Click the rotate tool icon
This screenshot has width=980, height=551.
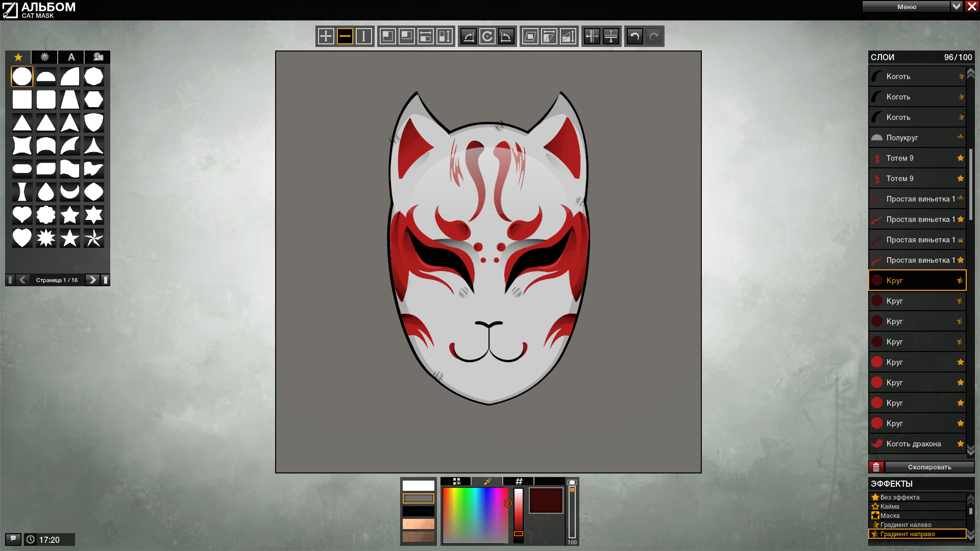[487, 36]
